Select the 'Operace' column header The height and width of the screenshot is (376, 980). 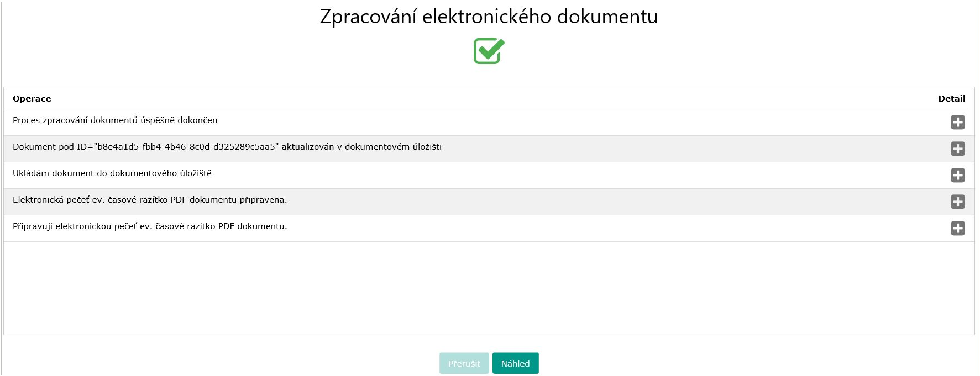(x=32, y=99)
